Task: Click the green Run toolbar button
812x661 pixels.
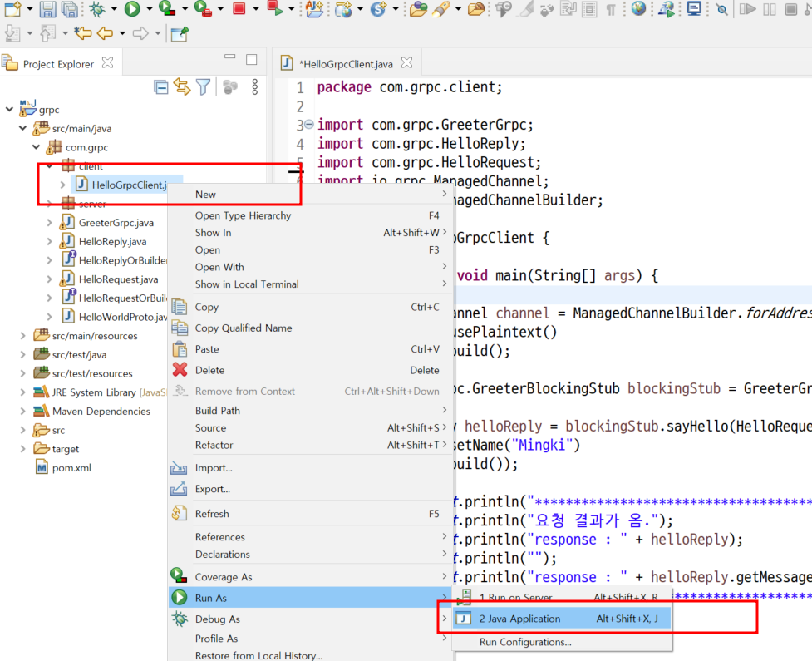Action: click(x=132, y=9)
